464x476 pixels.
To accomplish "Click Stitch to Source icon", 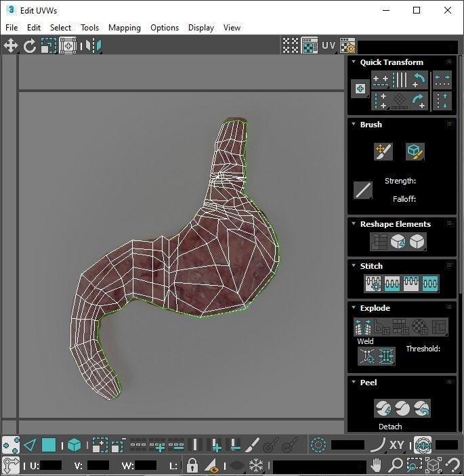I will coord(411,284).
